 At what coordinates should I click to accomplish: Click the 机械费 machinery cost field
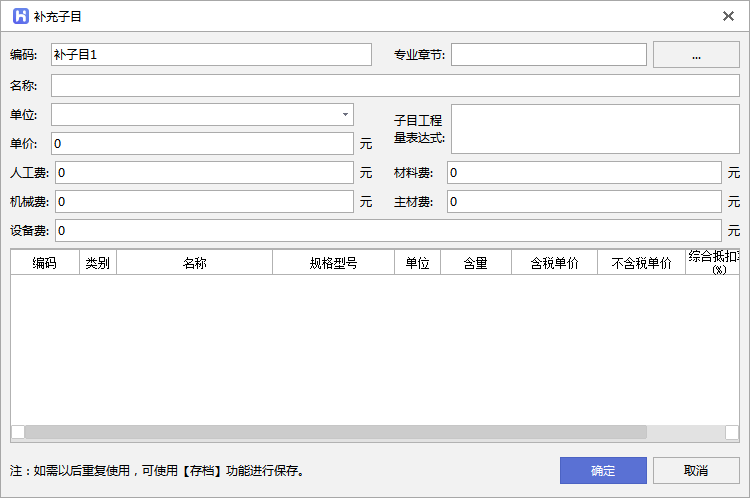204,202
